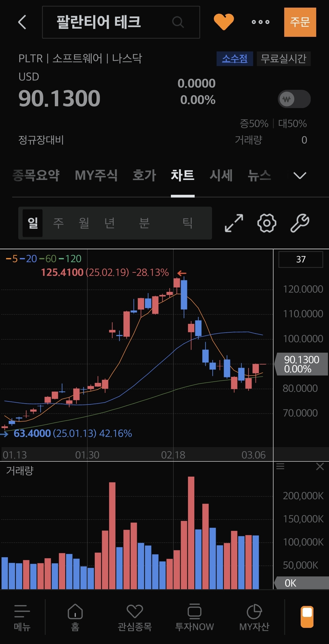Tap the 대50% loan rate text
Image resolution: width=329 pixels, height=644 pixels.
(292, 124)
